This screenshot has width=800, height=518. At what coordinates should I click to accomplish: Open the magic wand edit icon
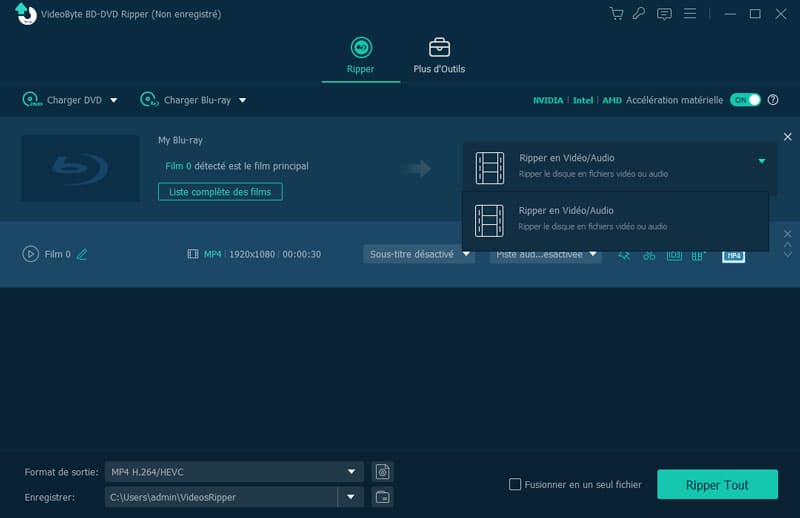point(624,256)
